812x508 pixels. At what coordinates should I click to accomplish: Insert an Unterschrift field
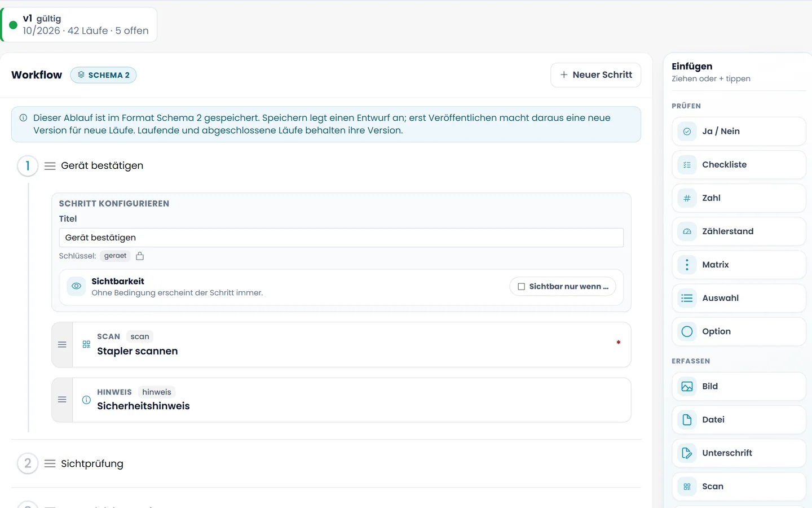click(739, 453)
